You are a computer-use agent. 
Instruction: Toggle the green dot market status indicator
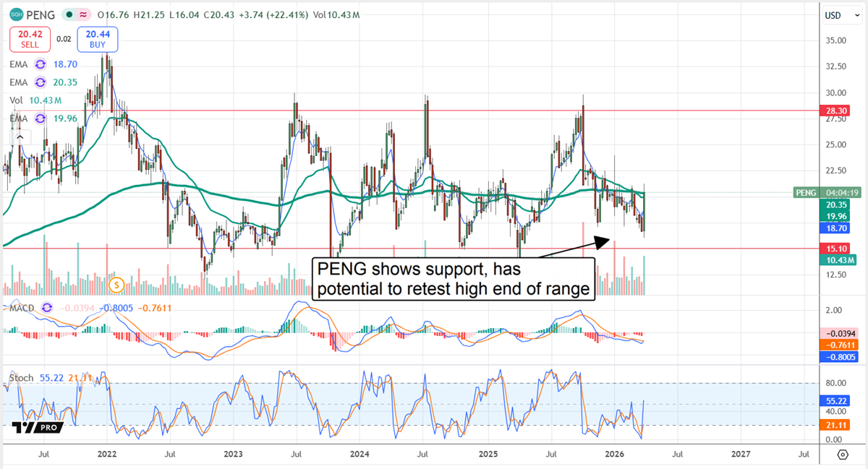[x=69, y=15]
